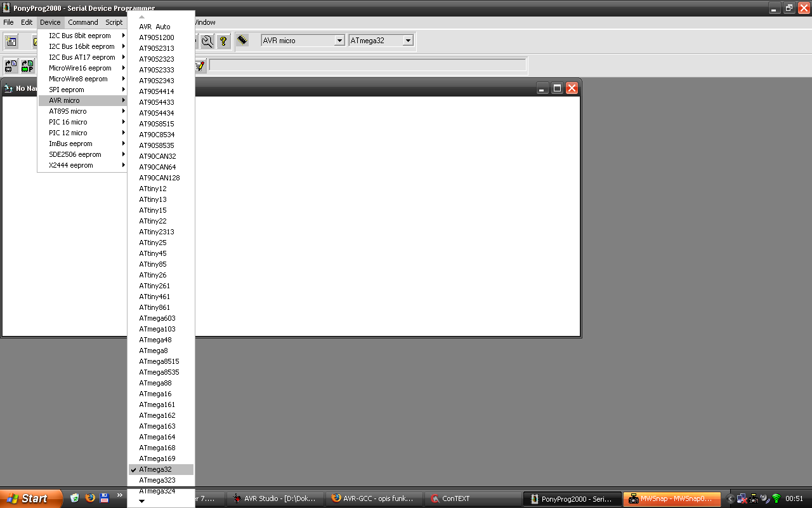Click the New window toolbar icon
812x508 pixels.
(11, 42)
